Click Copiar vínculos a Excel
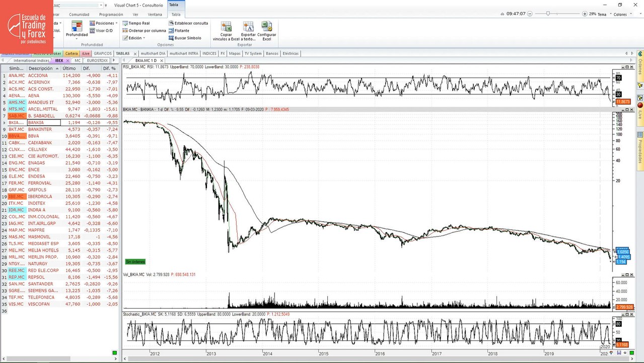Screen dimensions: 644x363 (x=226, y=31)
